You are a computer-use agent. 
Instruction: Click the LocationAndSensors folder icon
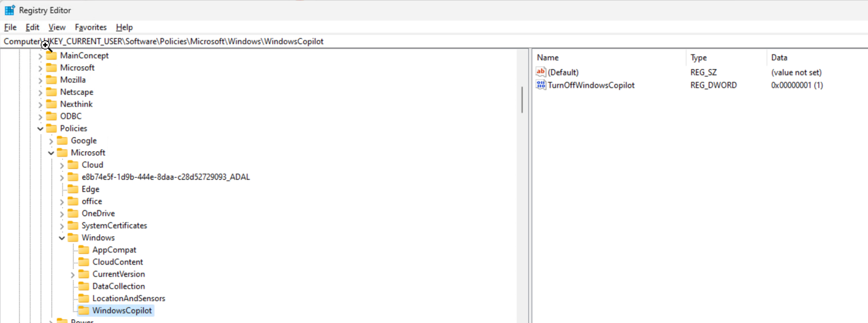point(84,298)
